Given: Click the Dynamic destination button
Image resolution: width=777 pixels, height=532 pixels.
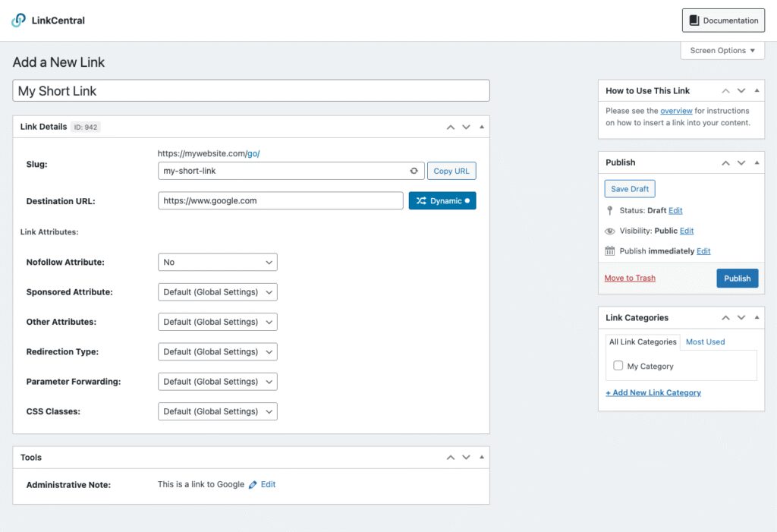Looking at the screenshot, I should click(x=442, y=201).
